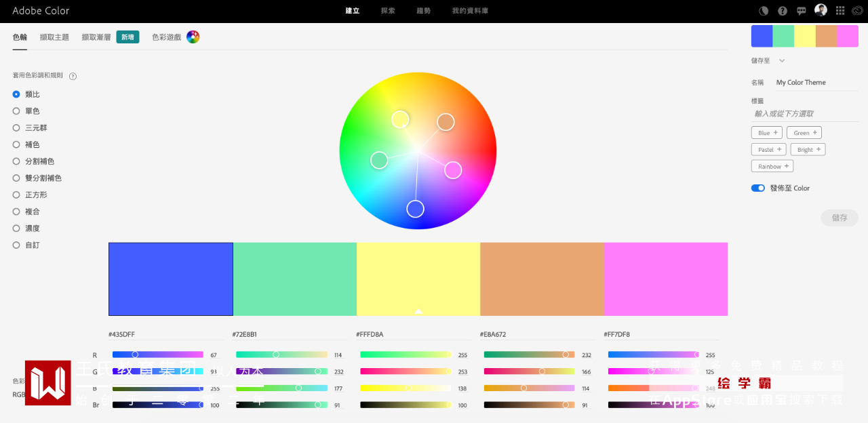
Task: Switch to the 擷取漸層 tab
Action: pyautogui.click(x=96, y=37)
